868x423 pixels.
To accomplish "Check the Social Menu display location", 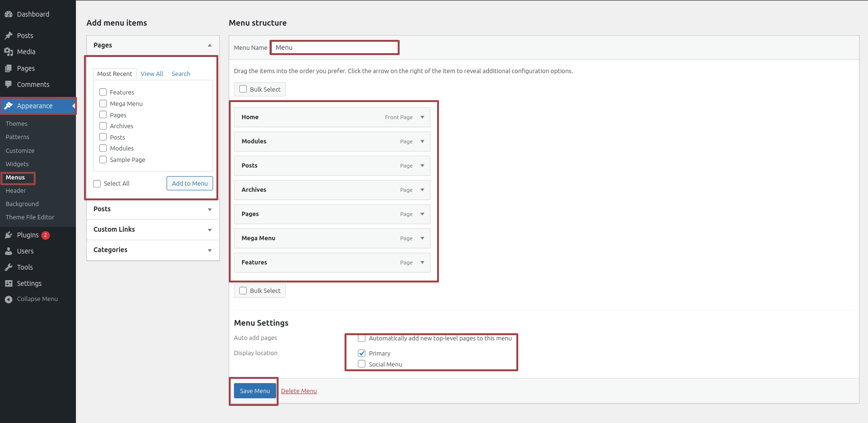I will coord(362,364).
